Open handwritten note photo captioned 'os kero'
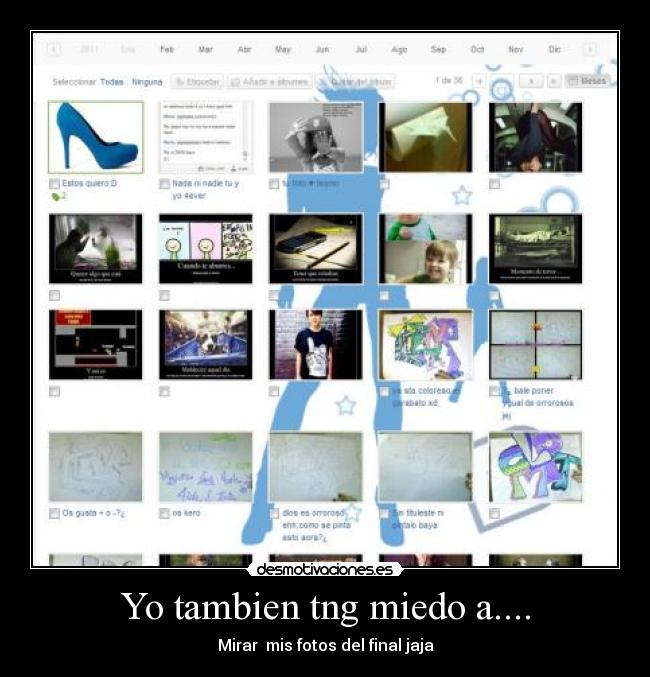This screenshot has width=650, height=677. 206,467
